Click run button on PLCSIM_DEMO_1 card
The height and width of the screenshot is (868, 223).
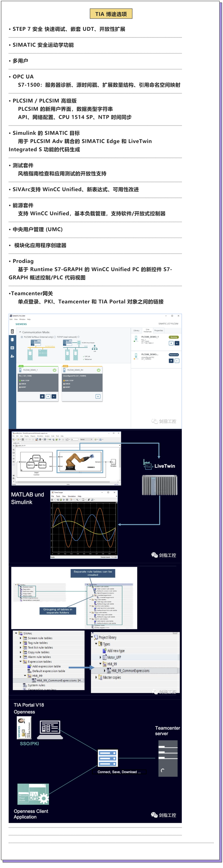(54, 397)
